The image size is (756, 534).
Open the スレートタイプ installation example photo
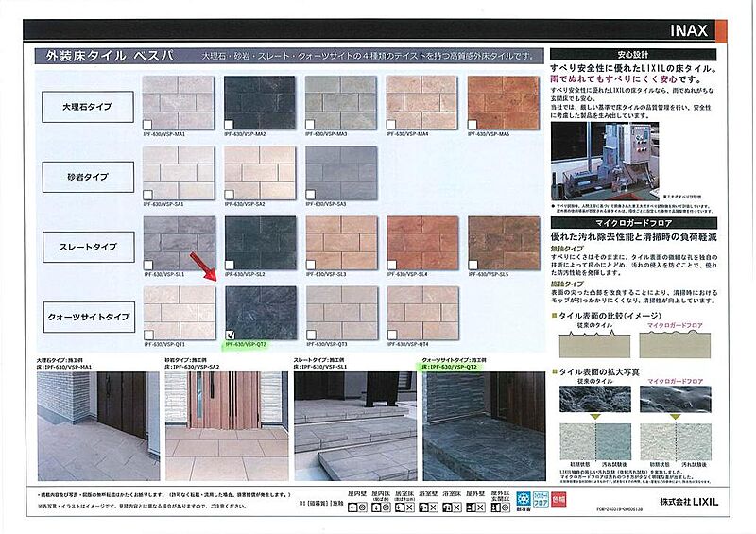[355, 426]
